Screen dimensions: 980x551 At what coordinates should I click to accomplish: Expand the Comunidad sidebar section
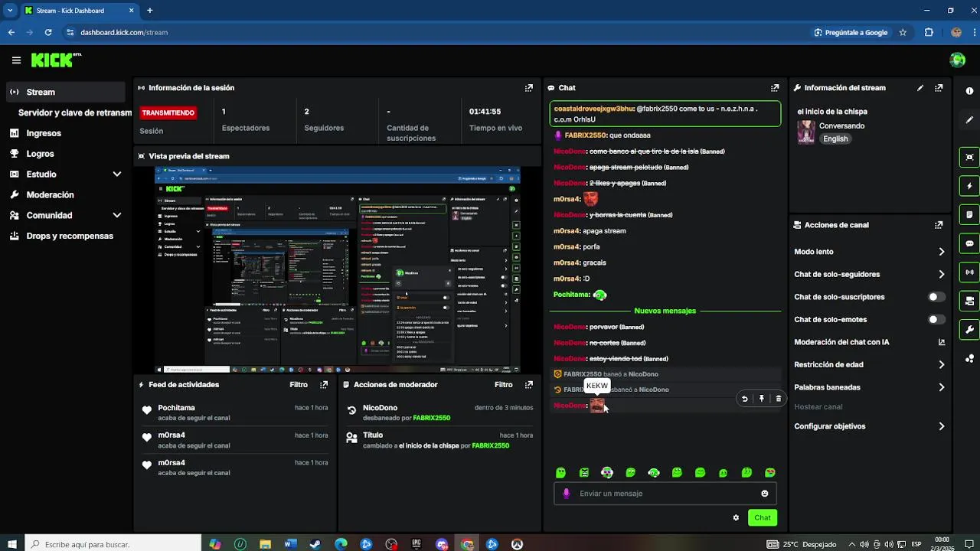pyautogui.click(x=116, y=216)
